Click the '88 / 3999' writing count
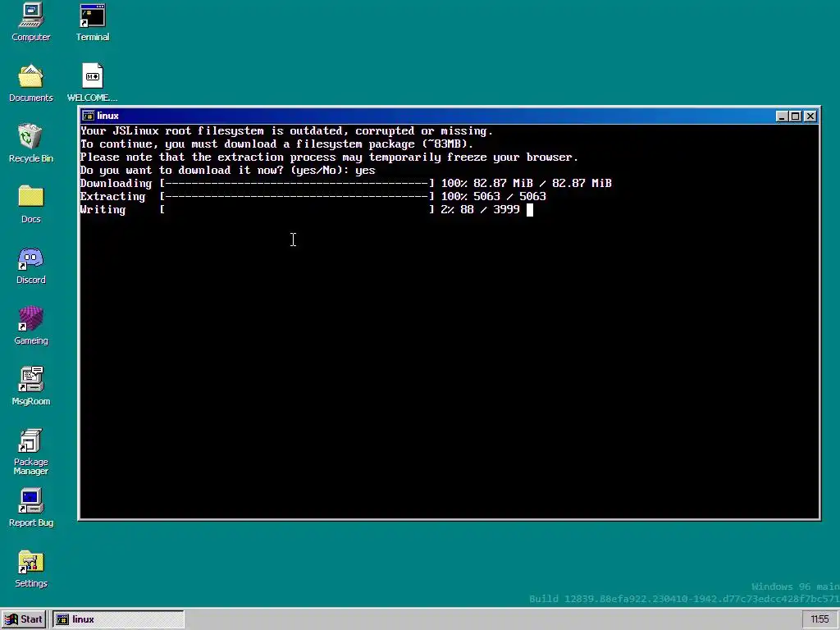The image size is (840, 630). 491,209
